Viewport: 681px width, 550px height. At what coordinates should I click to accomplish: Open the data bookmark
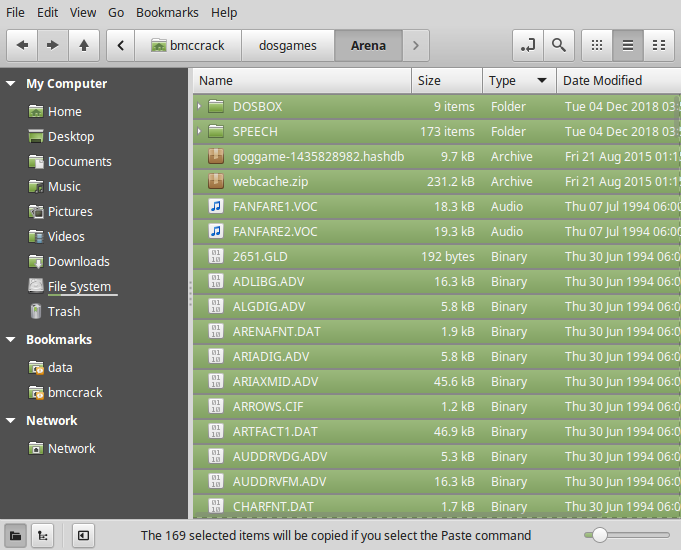pyautogui.click(x=50, y=368)
